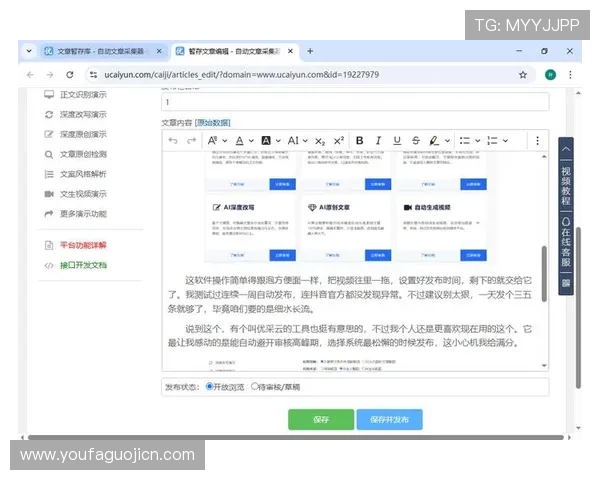Expand the font family dropdown arrow

305,141
